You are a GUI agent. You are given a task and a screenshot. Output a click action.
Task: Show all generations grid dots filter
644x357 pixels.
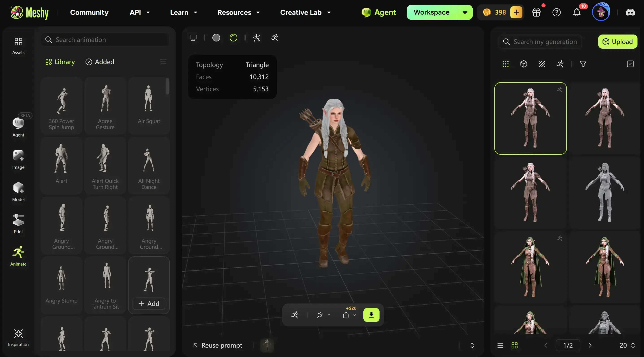[506, 64]
